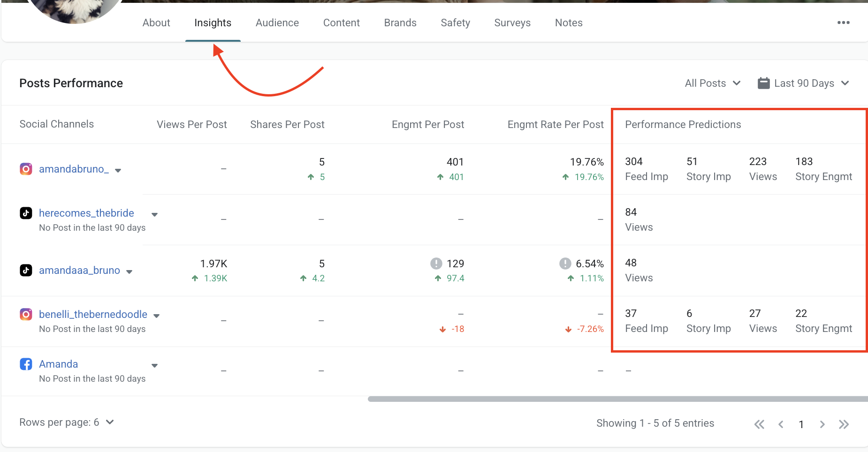Viewport: 868px width, 452px height.
Task: Open the Rows per page dropdown
Action: (67, 422)
